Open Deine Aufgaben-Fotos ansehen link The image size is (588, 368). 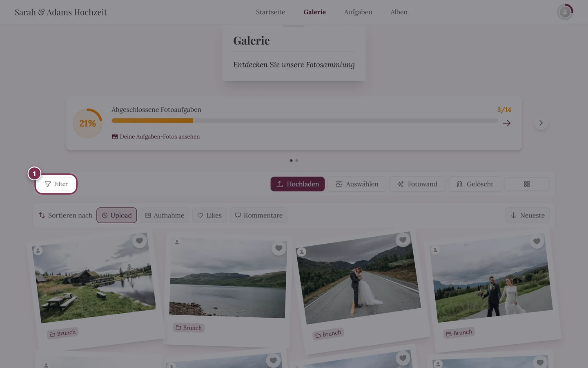click(x=156, y=137)
